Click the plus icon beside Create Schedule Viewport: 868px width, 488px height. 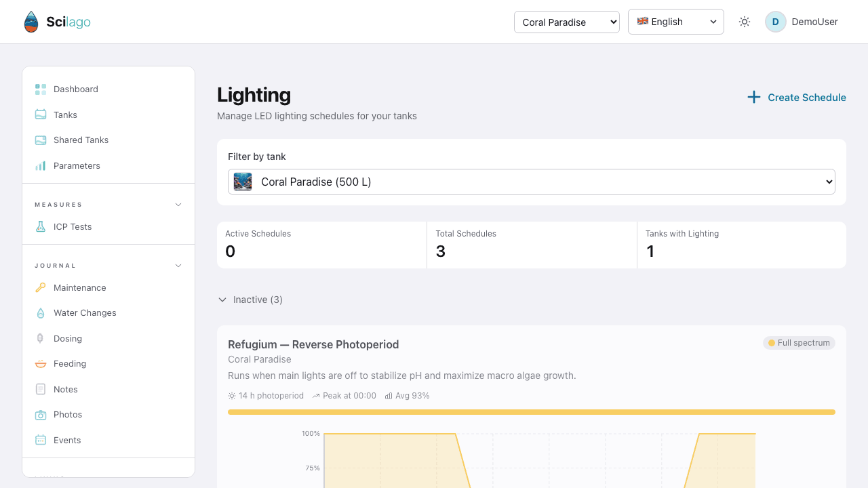click(754, 98)
